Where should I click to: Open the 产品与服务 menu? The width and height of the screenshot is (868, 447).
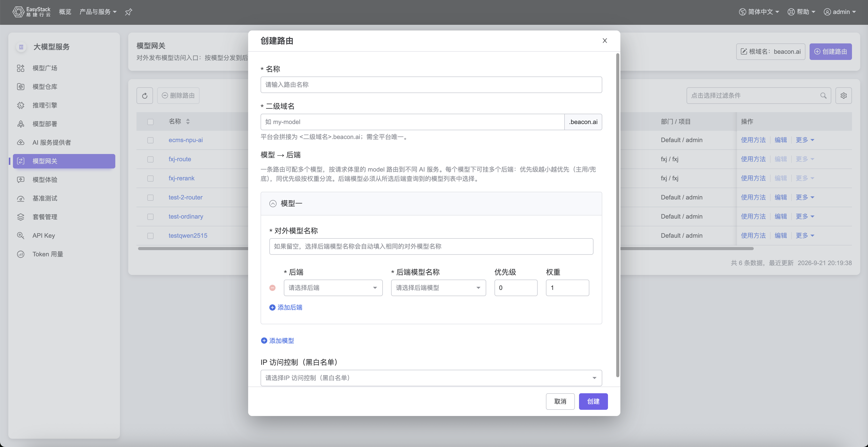pos(98,12)
